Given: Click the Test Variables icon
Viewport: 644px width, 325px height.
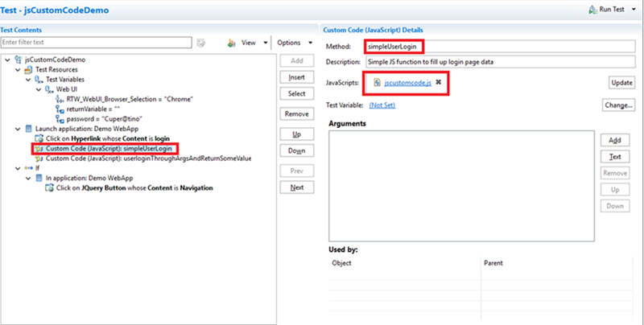Looking at the screenshot, I should click(39, 80).
